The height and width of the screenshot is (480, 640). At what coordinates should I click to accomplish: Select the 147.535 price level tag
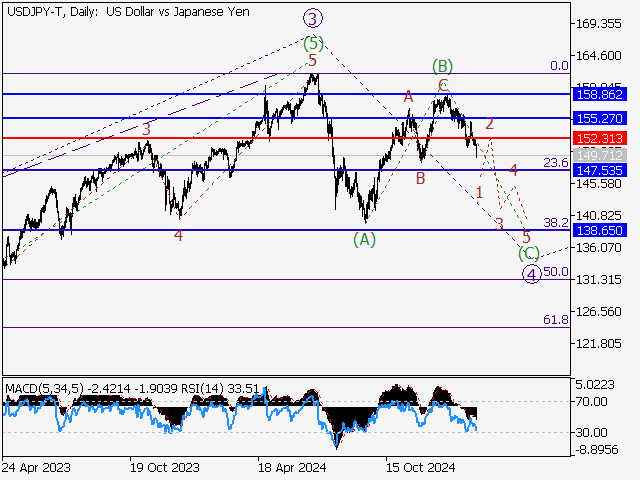[600, 171]
